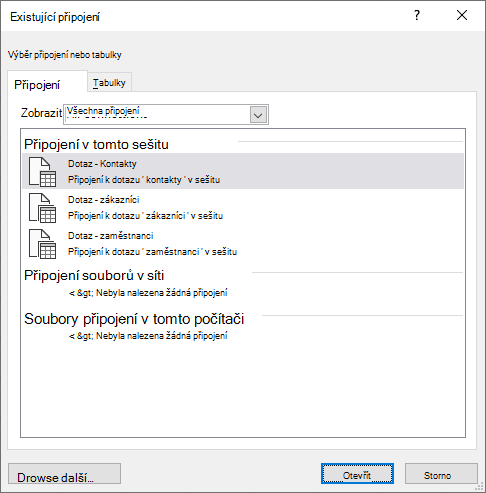Click the Dotaz - zaměstnanci connection icon
The image size is (486, 493).
(x=42, y=244)
